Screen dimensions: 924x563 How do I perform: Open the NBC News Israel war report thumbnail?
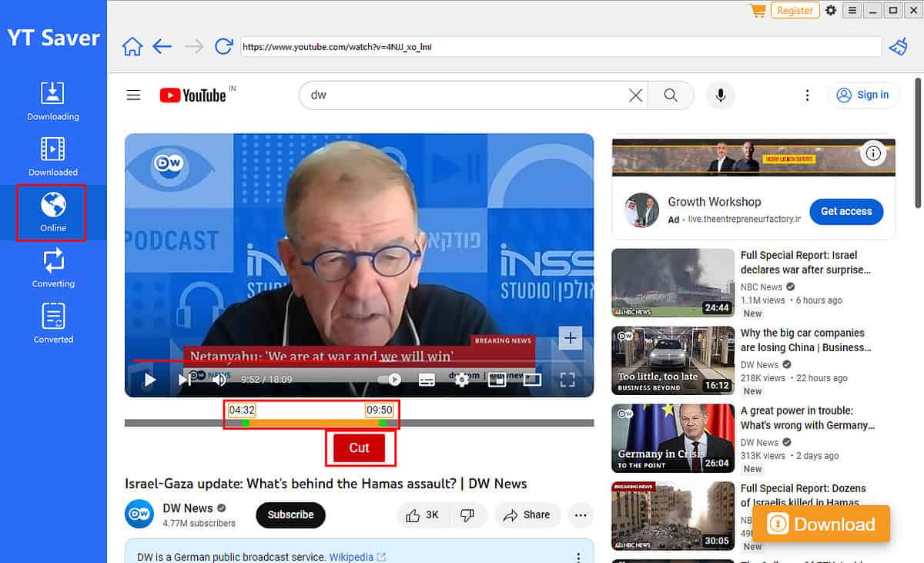672,283
